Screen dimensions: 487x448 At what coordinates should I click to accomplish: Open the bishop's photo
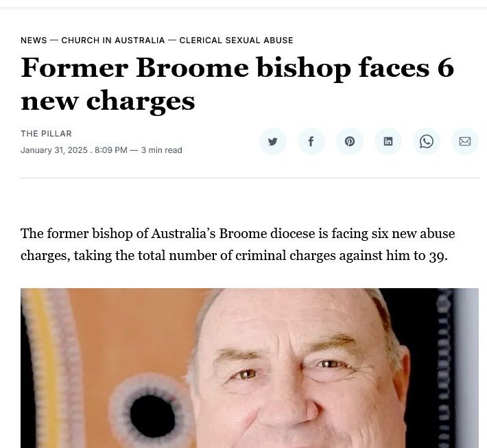click(250, 368)
